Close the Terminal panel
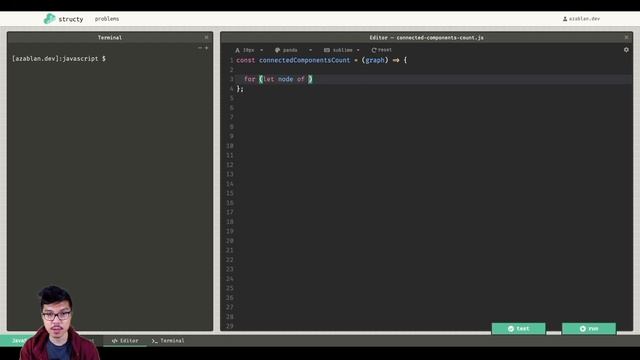 (x=207, y=37)
